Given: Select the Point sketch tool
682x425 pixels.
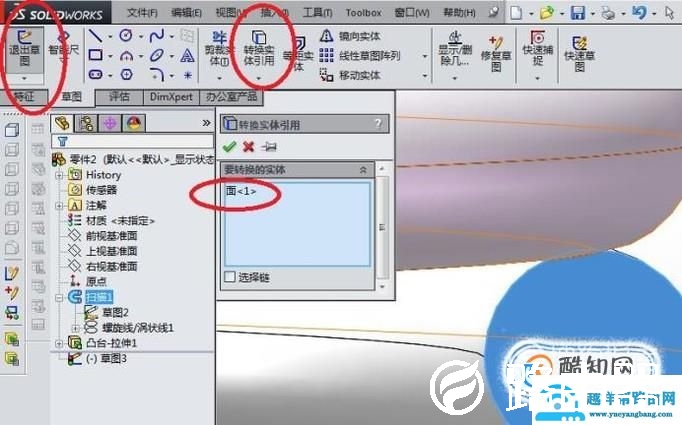Looking at the screenshot, I should pyautogui.click(x=187, y=75).
